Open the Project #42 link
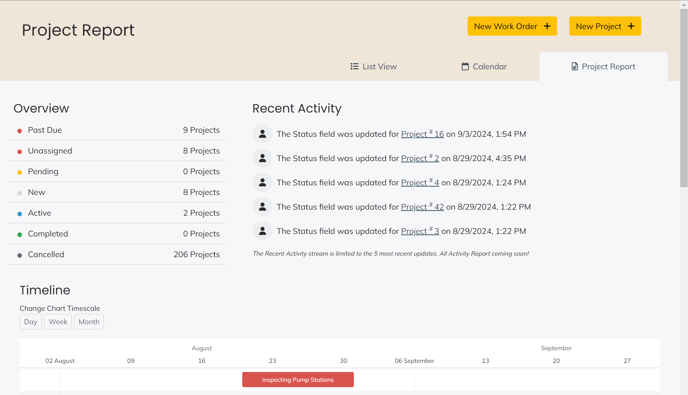This screenshot has width=688, height=395. [423, 207]
